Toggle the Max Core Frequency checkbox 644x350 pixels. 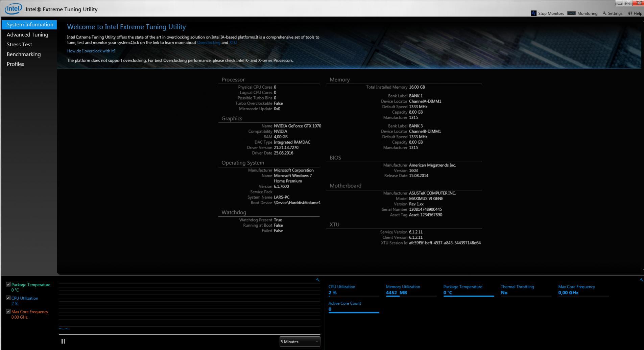(x=8, y=311)
